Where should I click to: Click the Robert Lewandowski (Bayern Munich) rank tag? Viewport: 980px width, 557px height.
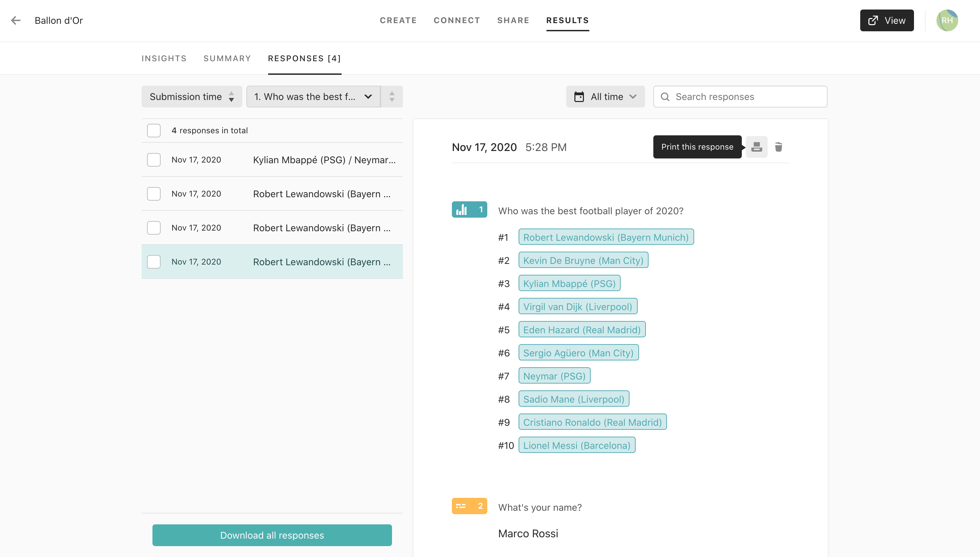pyautogui.click(x=606, y=237)
